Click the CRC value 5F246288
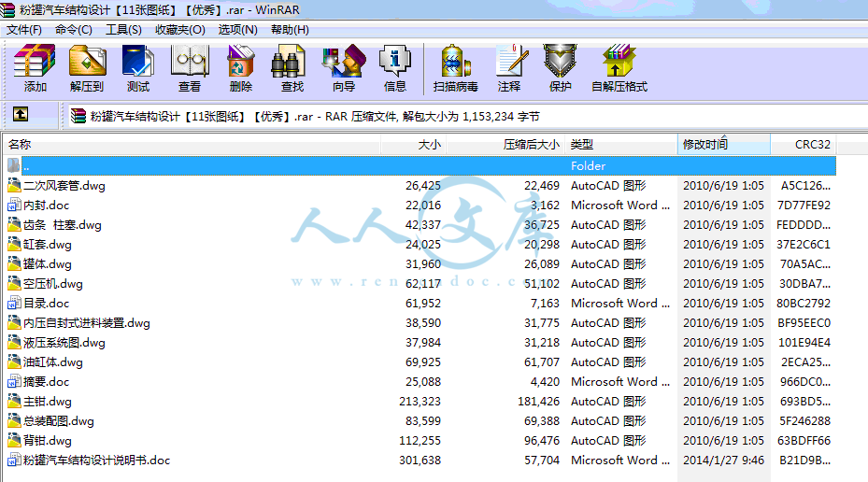Image resolution: width=868 pixels, height=482 pixels. pyautogui.click(x=804, y=421)
